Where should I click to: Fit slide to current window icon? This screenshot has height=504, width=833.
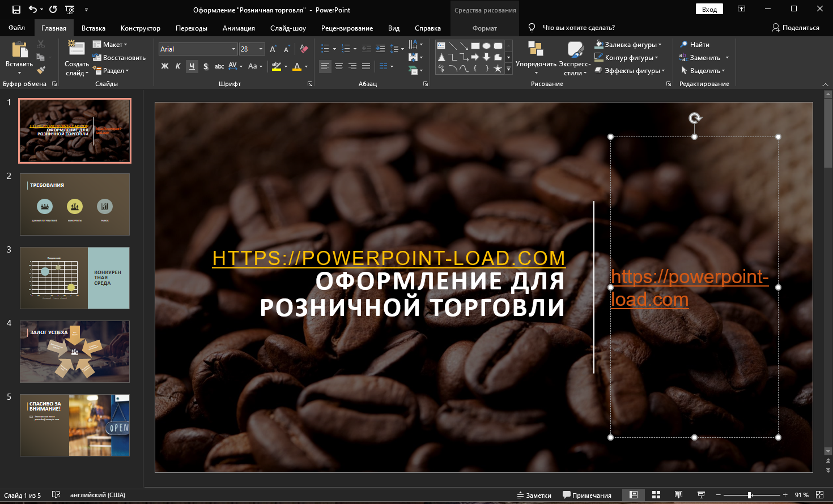(x=819, y=495)
